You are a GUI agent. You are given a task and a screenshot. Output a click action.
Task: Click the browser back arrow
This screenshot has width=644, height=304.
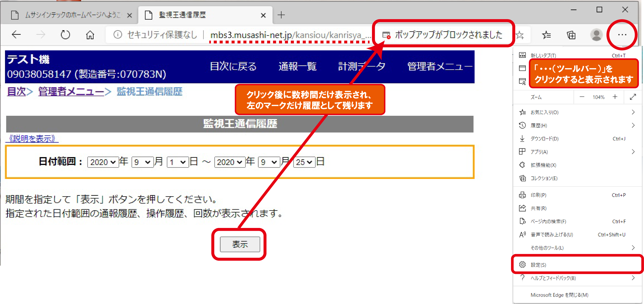[16, 35]
